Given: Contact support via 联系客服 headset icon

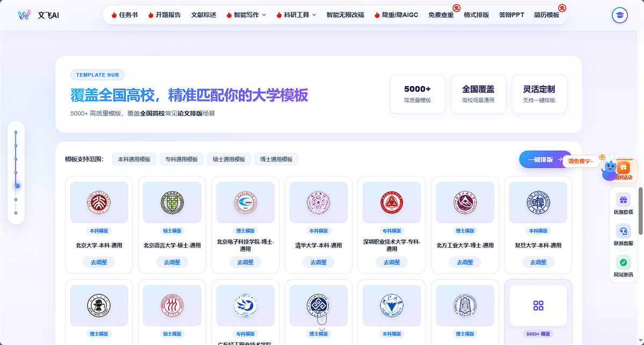Looking at the screenshot, I should pyautogui.click(x=623, y=235).
